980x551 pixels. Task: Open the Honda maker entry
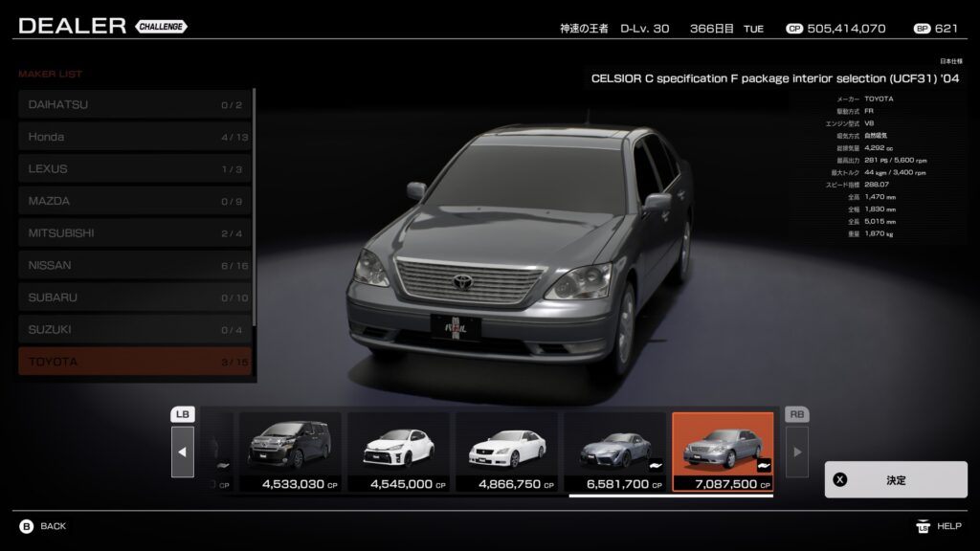pos(135,137)
